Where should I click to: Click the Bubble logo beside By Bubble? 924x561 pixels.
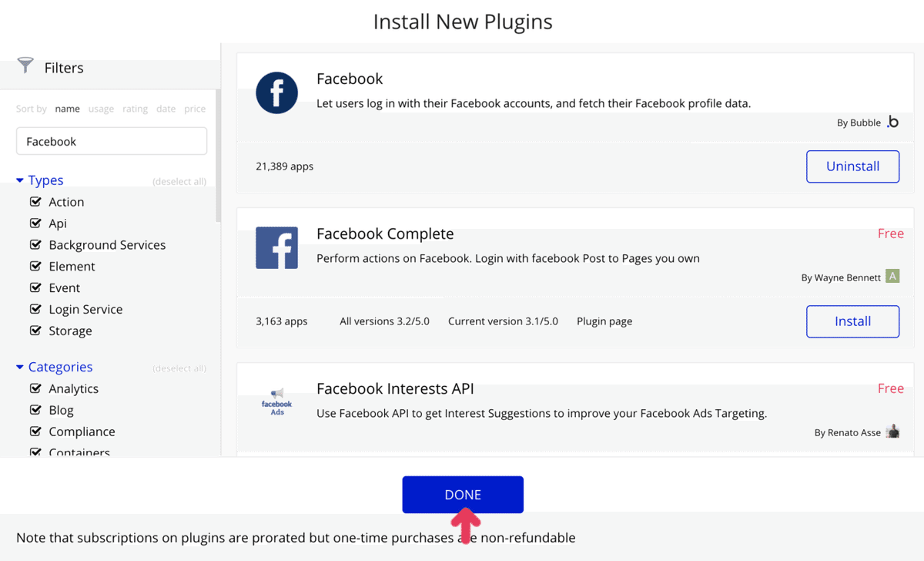892,122
